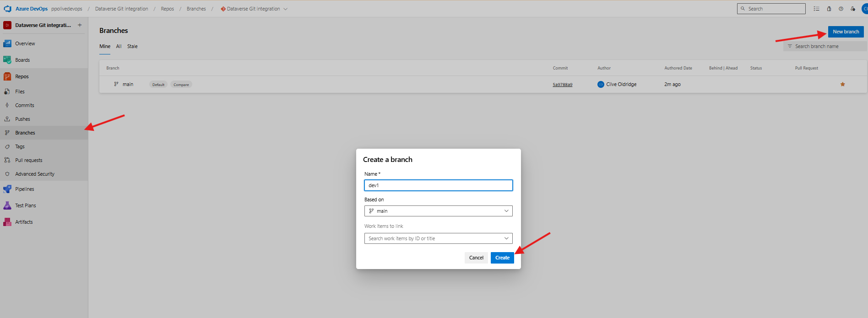The width and height of the screenshot is (868, 318).
Task: Click the Authored Date column header
Action: click(x=678, y=68)
